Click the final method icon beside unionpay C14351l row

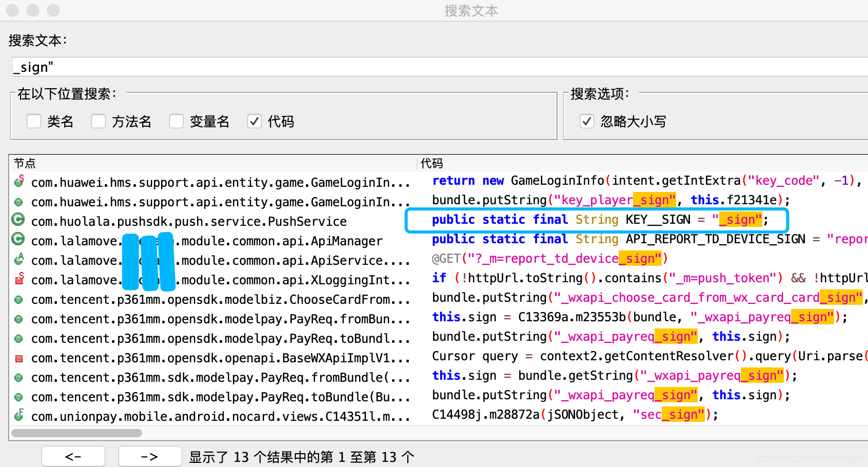point(19,415)
